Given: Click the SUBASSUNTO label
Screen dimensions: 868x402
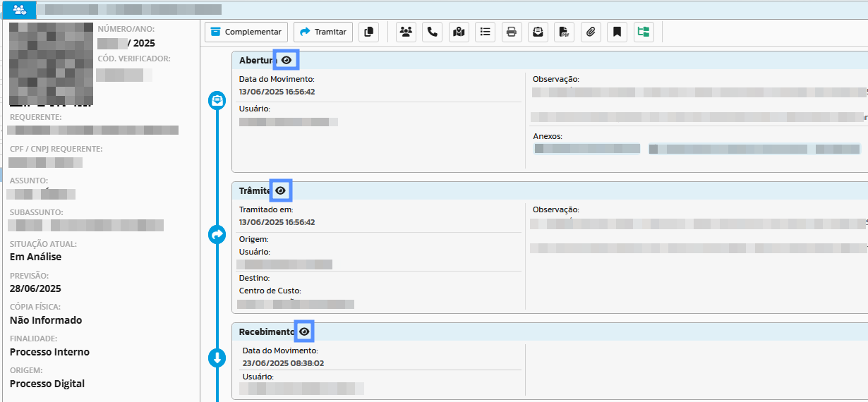Looking at the screenshot, I should (x=37, y=212).
